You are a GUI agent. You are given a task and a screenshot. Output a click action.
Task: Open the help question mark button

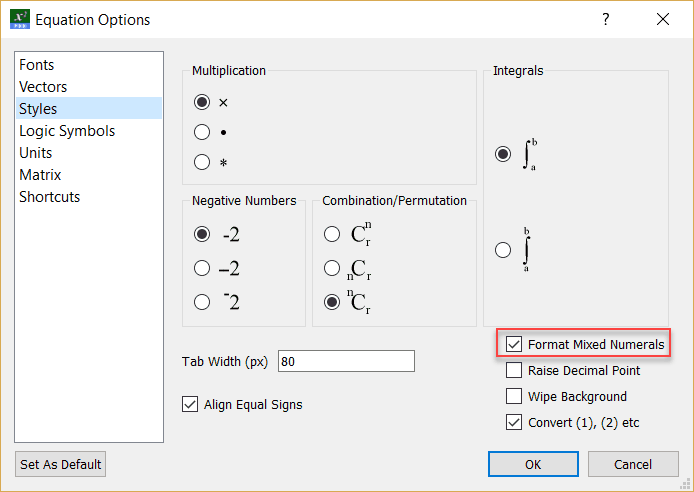coord(605,19)
